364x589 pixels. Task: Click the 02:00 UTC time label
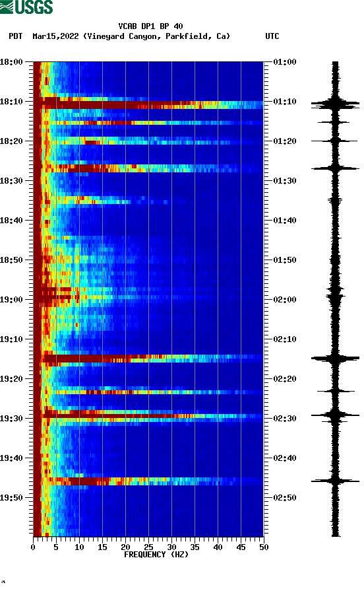tap(285, 300)
